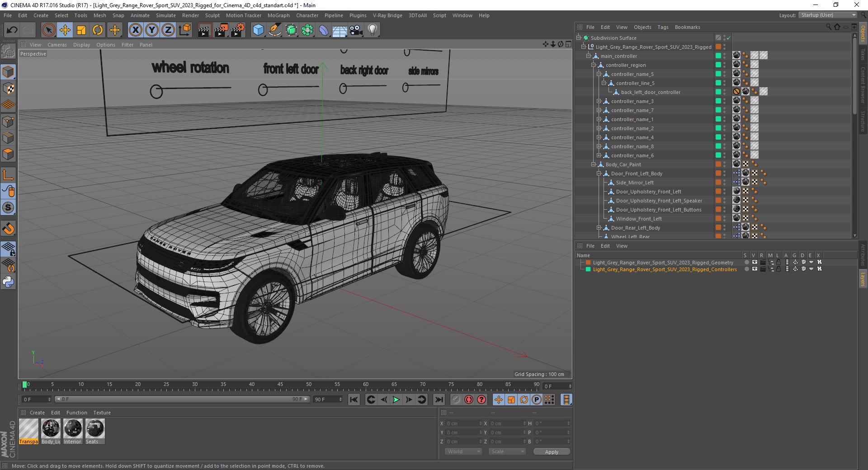Viewport: 868px width, 470px height.
Task: Play the animation forward
Action: click(396, 399)
